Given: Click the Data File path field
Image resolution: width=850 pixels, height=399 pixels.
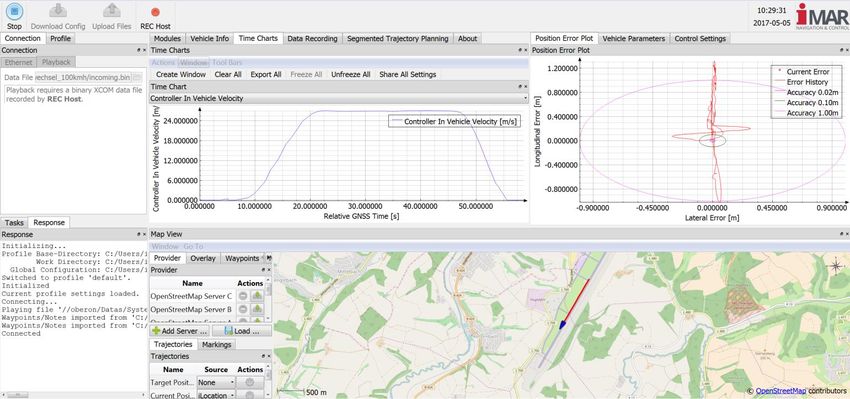Looking at the screenshot, I should tap(83, 78).
